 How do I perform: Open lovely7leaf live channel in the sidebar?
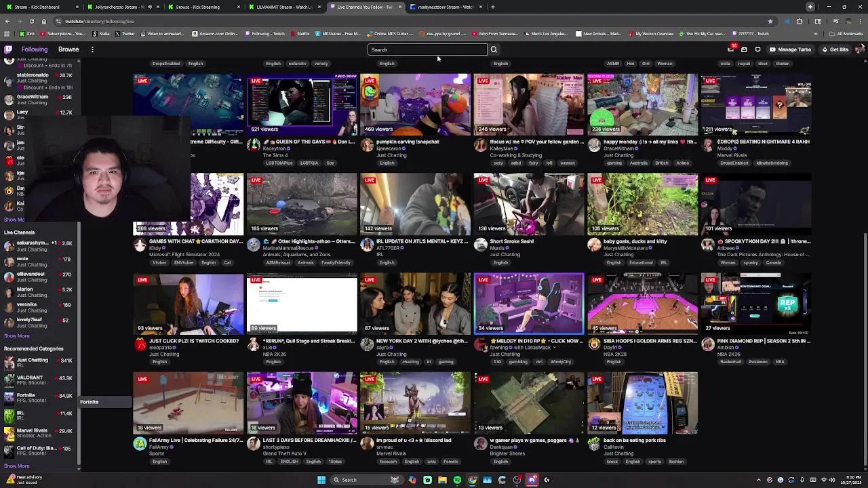(x=39, y=323)
